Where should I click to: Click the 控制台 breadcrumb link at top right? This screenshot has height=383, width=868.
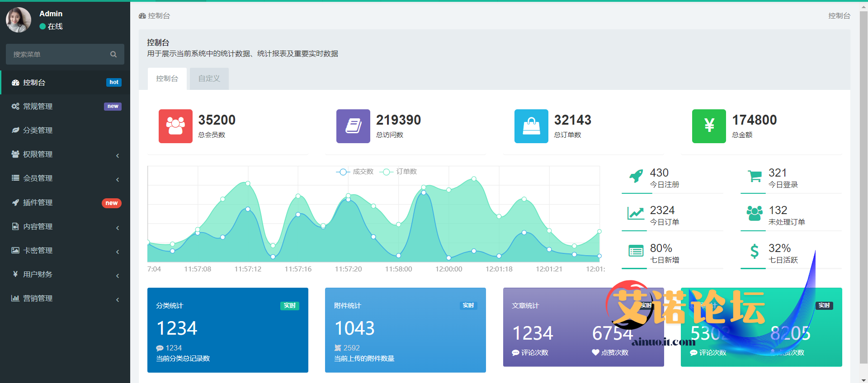(839, 16)
